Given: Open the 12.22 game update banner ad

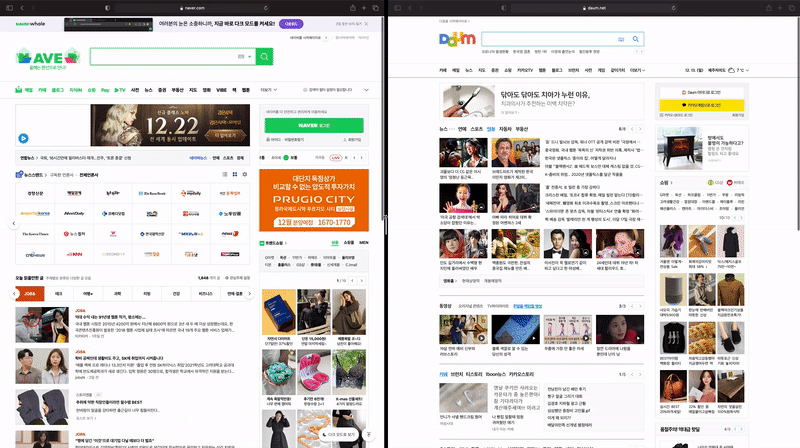Looking at the screenshot, I should (170, 125).
